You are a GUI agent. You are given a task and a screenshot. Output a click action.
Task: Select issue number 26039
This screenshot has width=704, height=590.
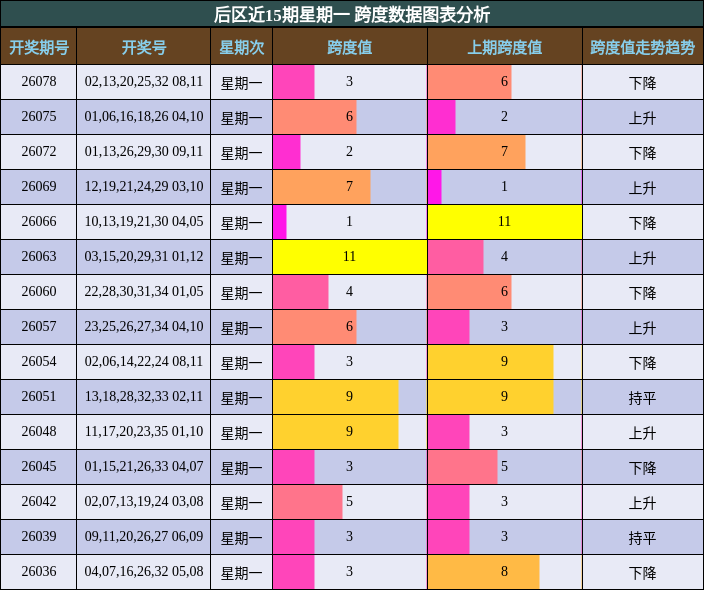tap(39, 537)
